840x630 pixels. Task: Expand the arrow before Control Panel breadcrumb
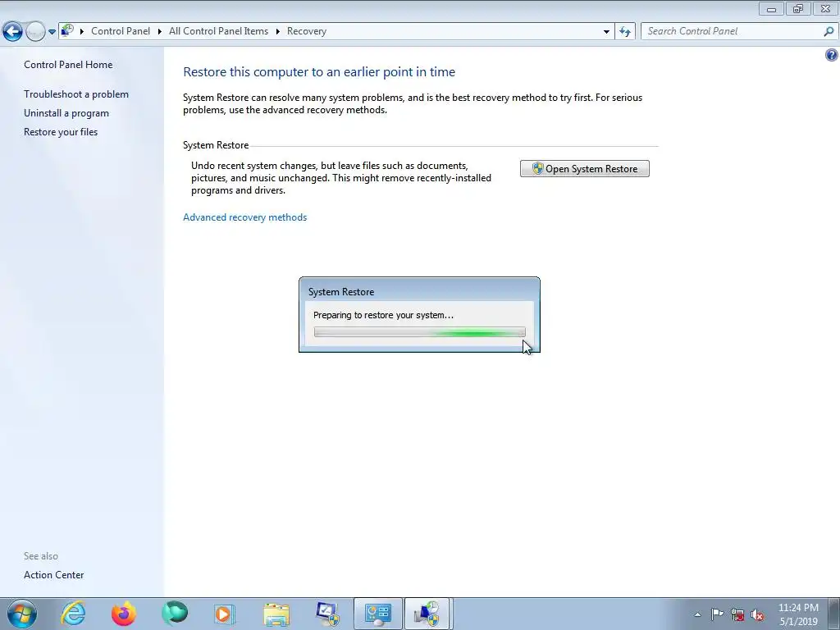(x=82, y=32)
